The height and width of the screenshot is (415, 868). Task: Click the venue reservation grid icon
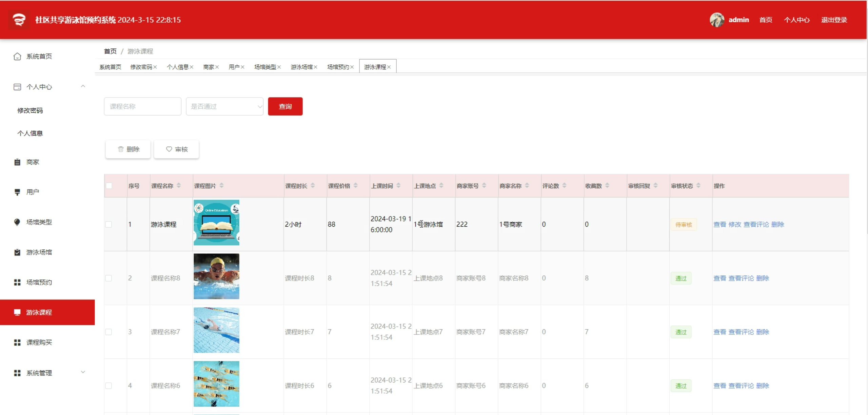(17, 282)
